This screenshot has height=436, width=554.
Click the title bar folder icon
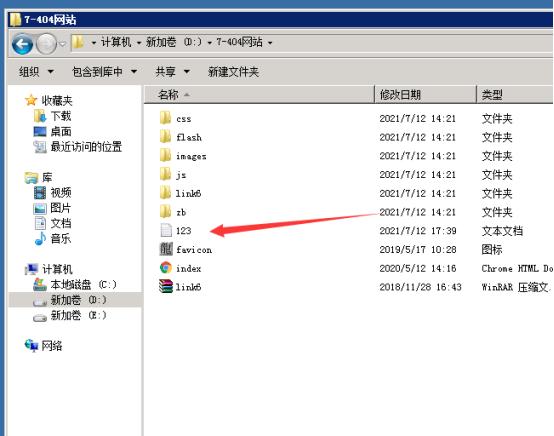(15, 19)
